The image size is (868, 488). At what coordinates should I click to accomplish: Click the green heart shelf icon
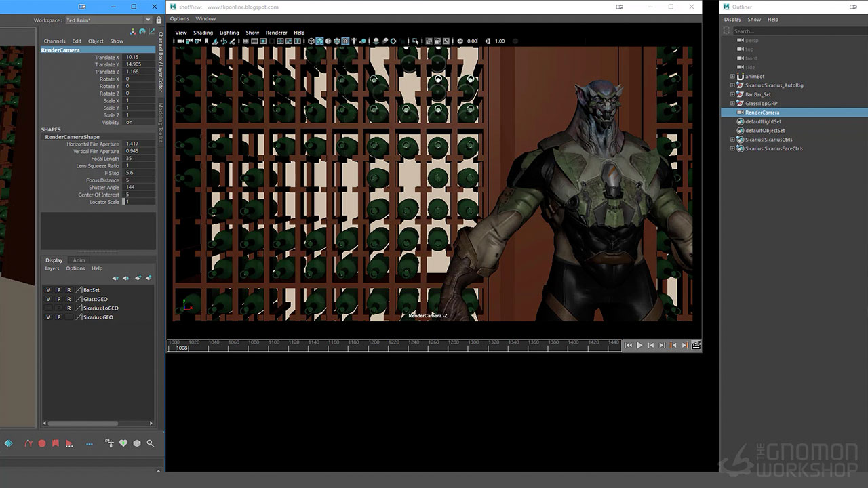point(123,443)
